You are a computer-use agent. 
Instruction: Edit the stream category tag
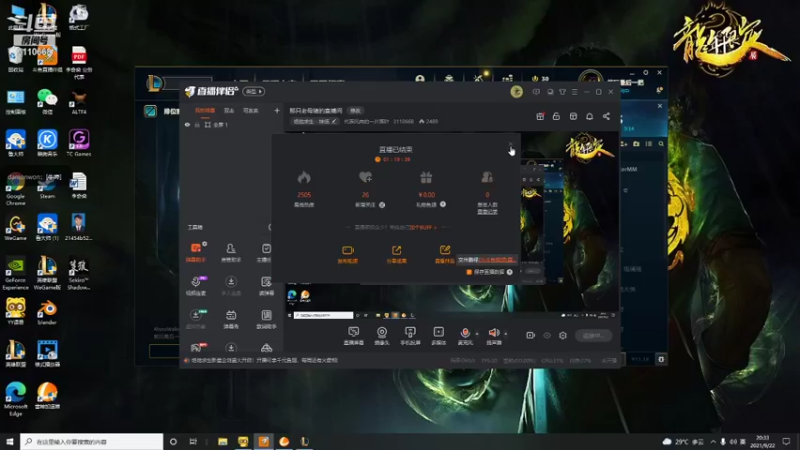pyautogui.click(x=315, y=121)
